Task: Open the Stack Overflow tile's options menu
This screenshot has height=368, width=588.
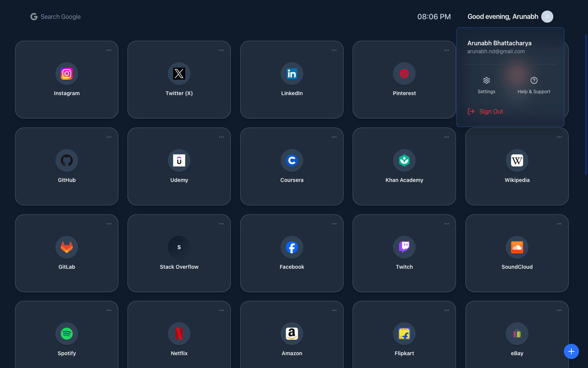Action: (221, 223)
